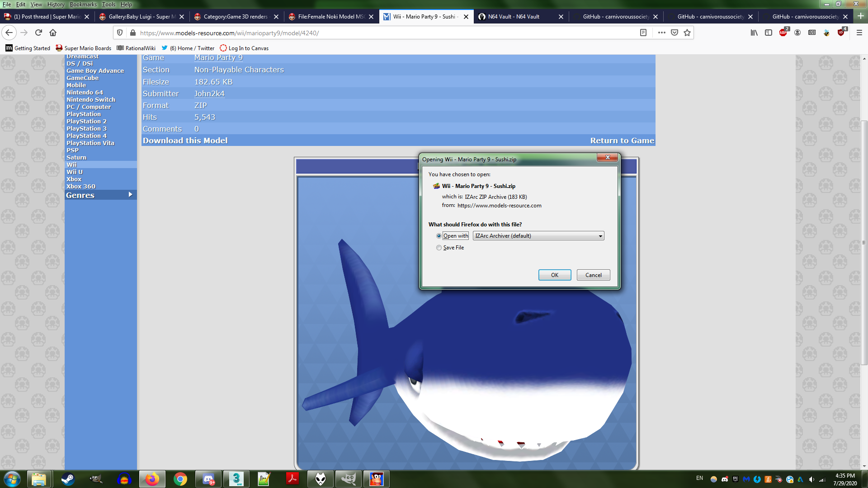This screenshot has width=868, height=488.
Task: Open the History menu
Action: point(56,4)
